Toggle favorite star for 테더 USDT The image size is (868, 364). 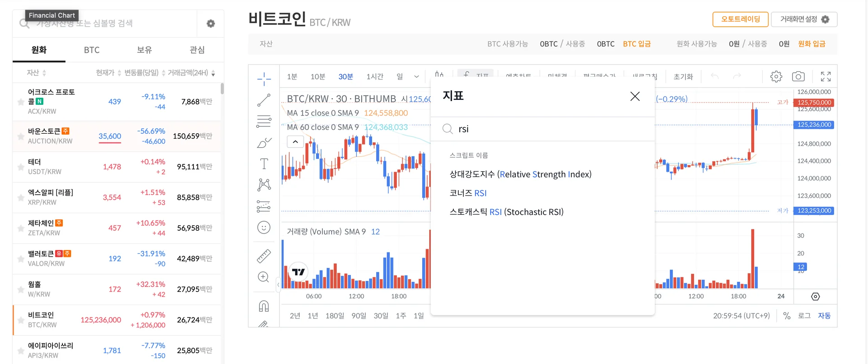click(x=21, y=167)
